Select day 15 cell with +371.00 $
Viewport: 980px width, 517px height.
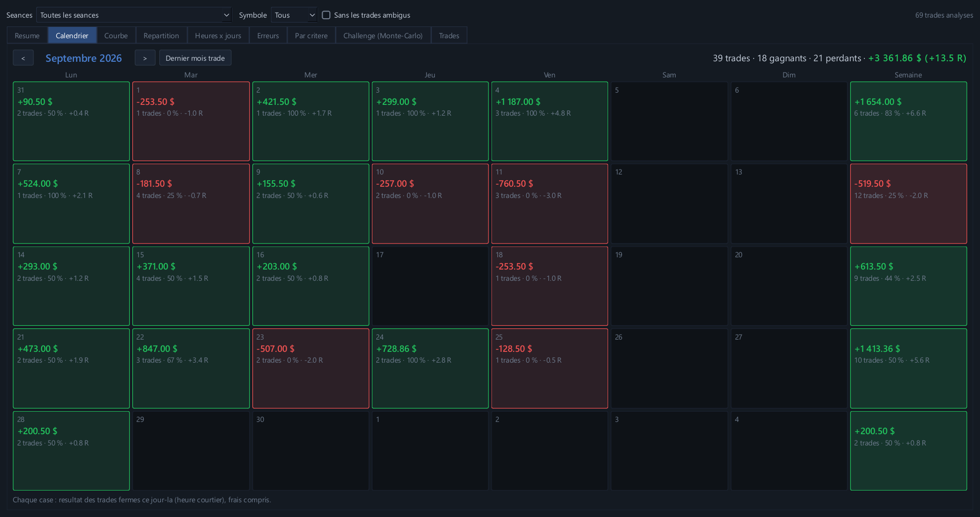point(191,286)
